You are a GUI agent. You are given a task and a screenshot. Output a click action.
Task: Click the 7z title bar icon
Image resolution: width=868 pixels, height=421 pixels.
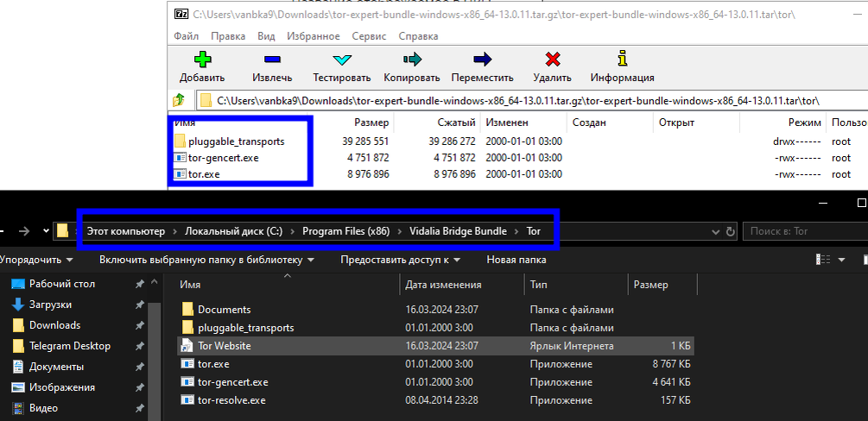(181, 14)
